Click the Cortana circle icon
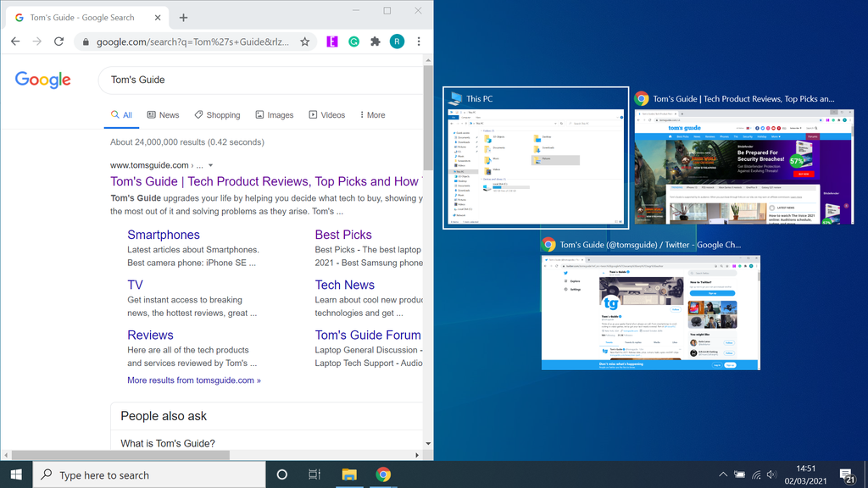Image resolution: width=868 pixels, height=488 pixels. coord(281,474)
